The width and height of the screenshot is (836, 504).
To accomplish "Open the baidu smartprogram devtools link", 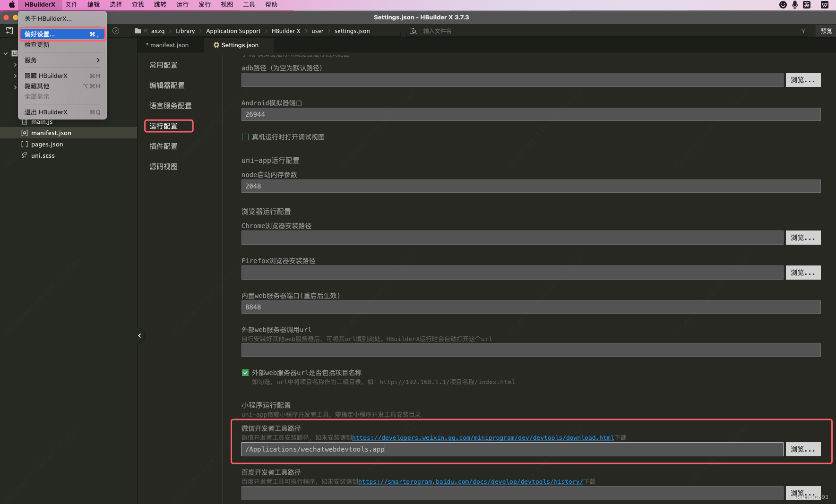I will [x=470, y=482].
